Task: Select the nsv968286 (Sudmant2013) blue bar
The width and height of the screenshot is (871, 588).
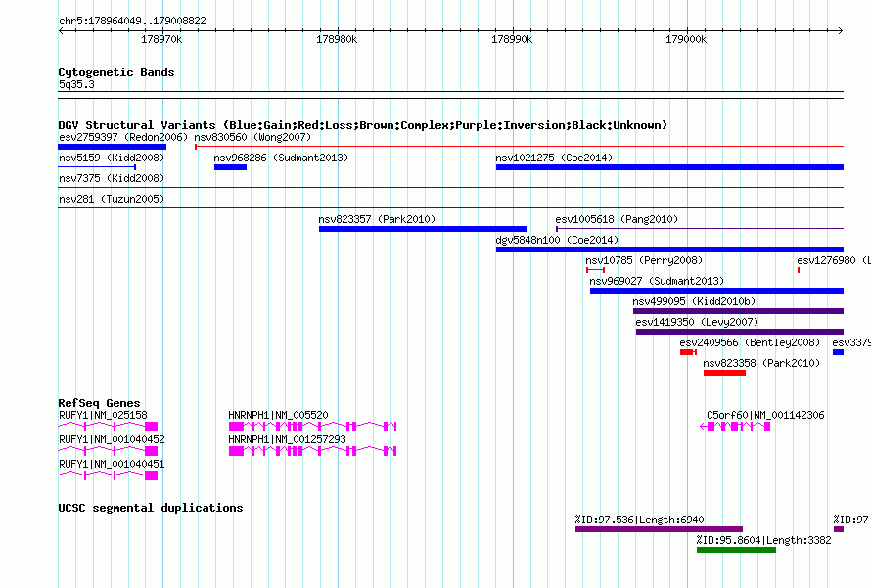Action: pyautogui.click(x=231, y=167)
